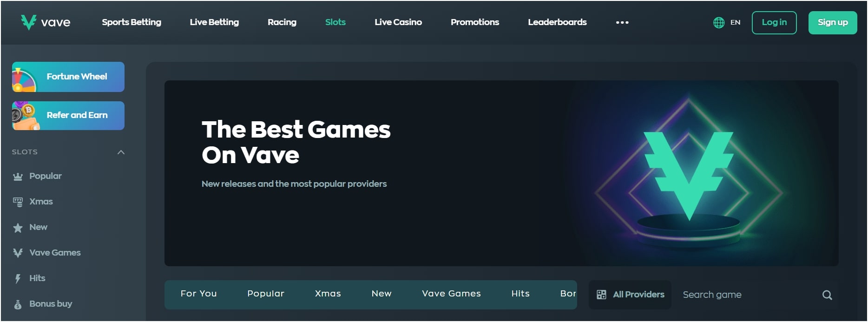
Task: Switch to the New games tab
Action: click(x=381, y=294)
